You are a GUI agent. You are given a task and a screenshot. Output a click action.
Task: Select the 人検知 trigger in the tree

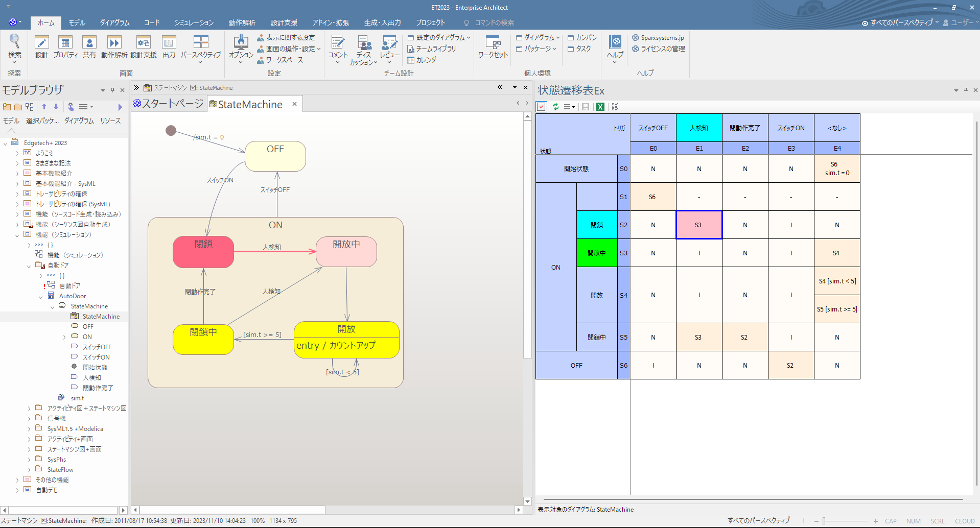92,378
